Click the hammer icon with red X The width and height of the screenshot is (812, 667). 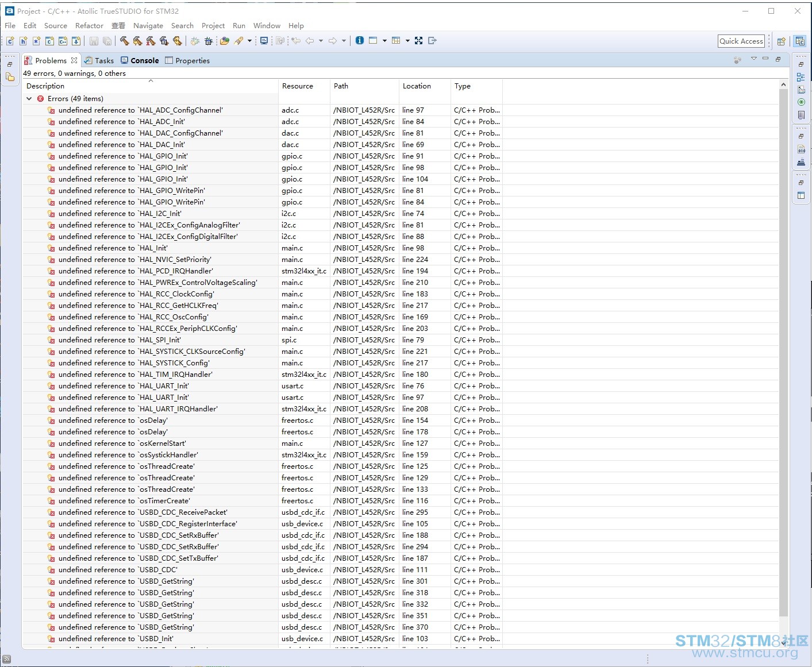[151, 41]
